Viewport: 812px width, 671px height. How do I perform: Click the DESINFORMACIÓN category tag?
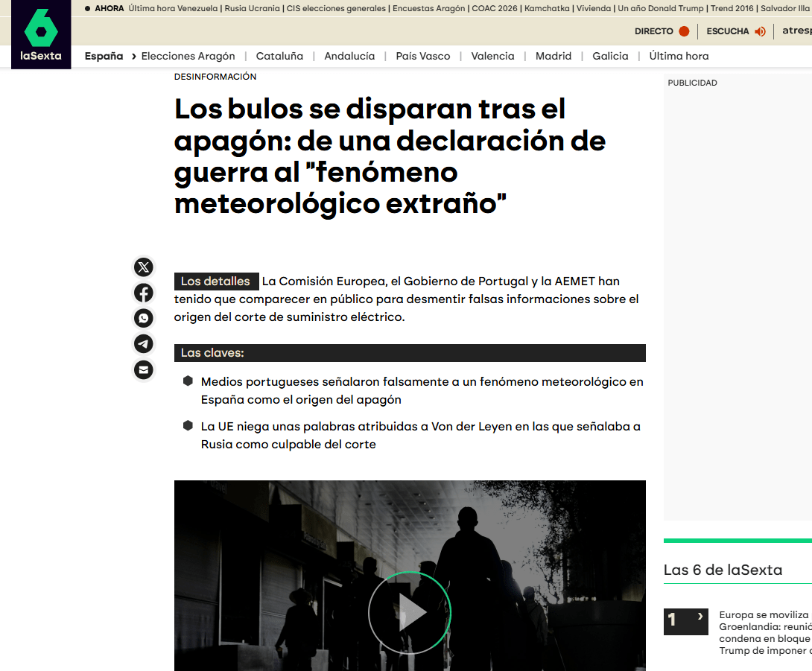coord(215,77)
